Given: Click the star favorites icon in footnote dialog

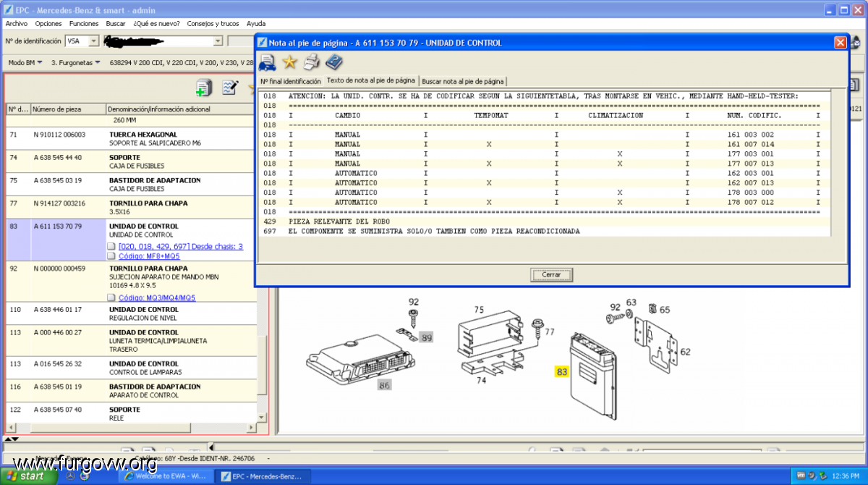Looking at the screenshot, I should click(289, 62).
